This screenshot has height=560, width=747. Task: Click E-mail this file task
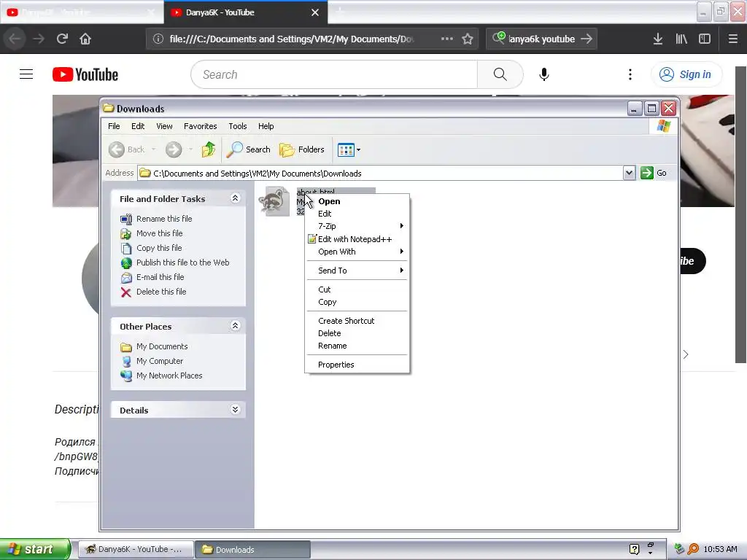click(x=160, y=277)
